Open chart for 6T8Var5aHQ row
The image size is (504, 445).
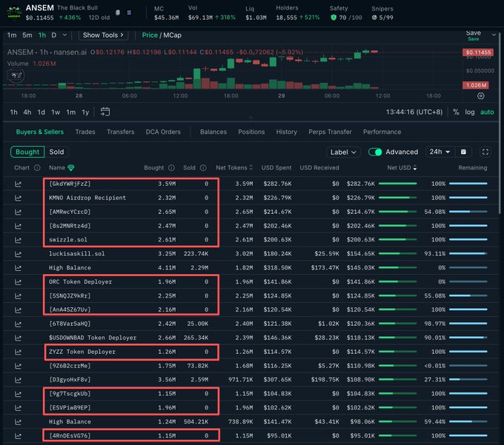(x=18, y=324)
